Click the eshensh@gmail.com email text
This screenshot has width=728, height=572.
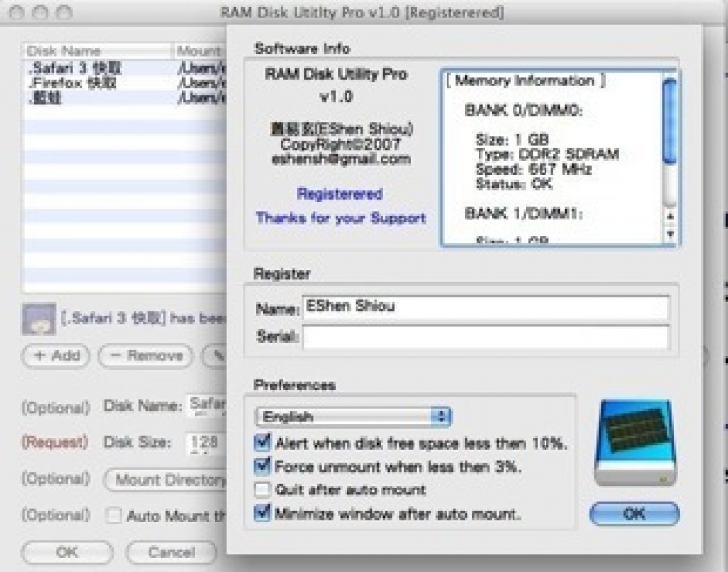[341, 159]
